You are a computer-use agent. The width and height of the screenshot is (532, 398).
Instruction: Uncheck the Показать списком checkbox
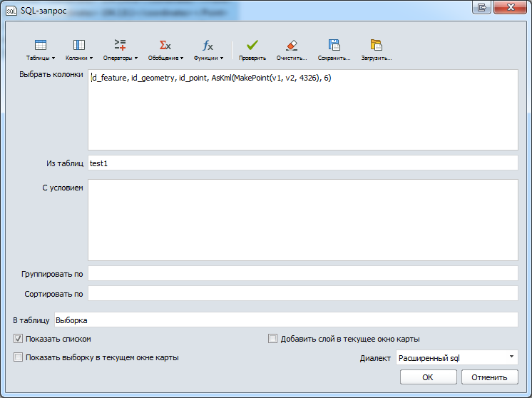(18, 339)
